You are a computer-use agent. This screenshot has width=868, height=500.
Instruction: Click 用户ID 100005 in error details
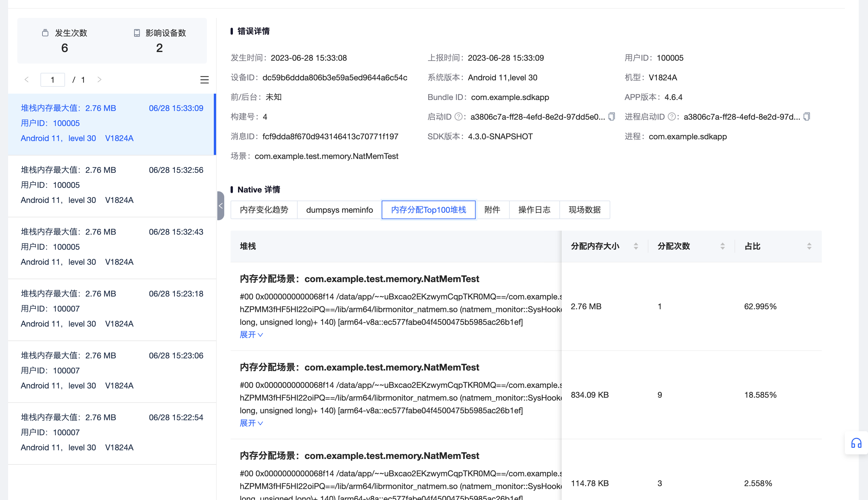coord(670,58)
